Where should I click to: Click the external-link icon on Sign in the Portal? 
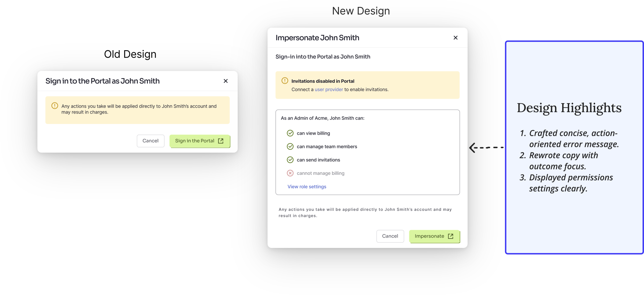click(221, 141)
